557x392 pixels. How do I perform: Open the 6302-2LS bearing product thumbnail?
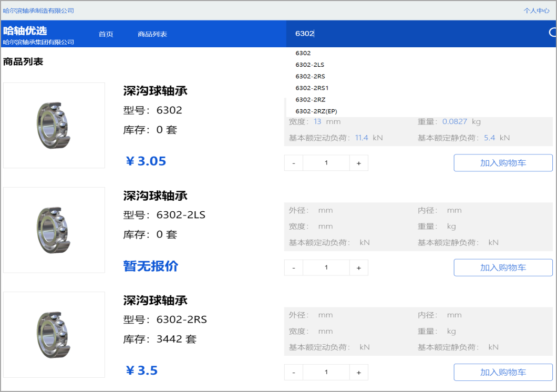coord(54,230)
